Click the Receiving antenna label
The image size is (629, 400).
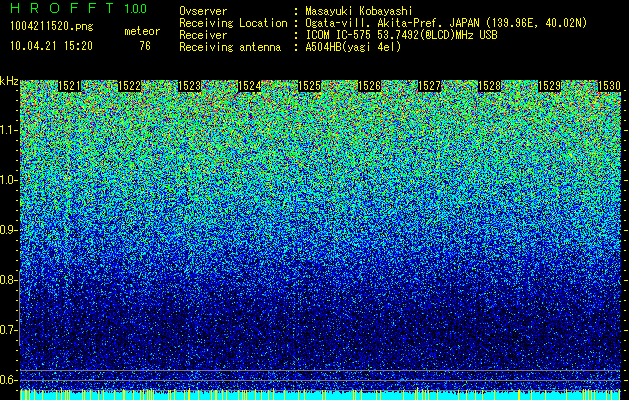(x=230, y=47)
